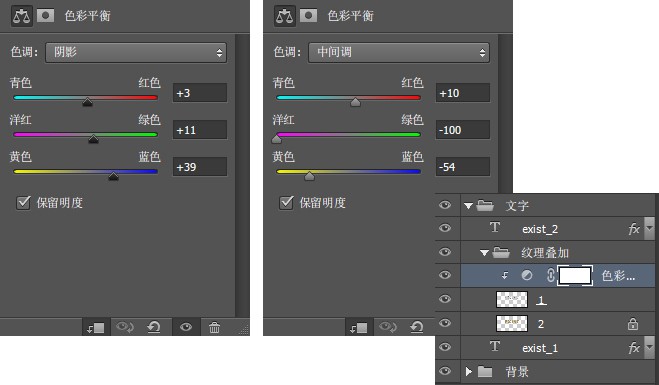Click reset adjustment icon in shadows panel
Image resolution: width=659 pixels, height=385 pixels.
pos(154,327)
